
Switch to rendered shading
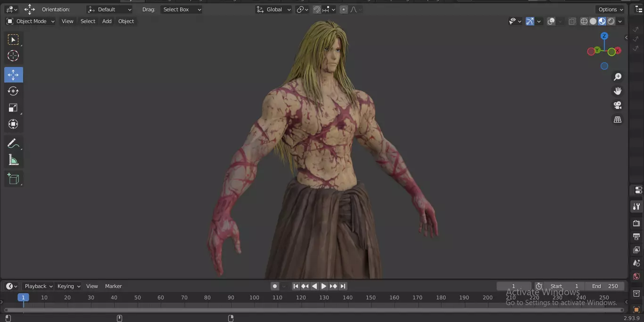tap(611, 21)
